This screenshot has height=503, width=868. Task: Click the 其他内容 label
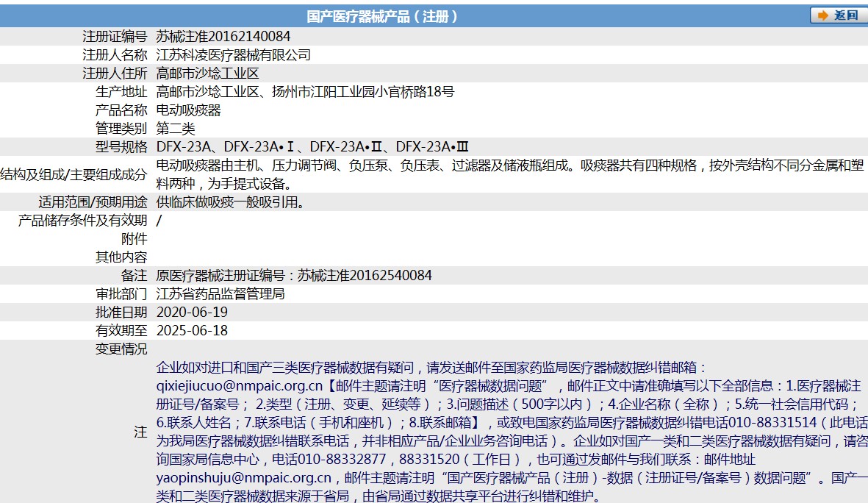[121, 257]
